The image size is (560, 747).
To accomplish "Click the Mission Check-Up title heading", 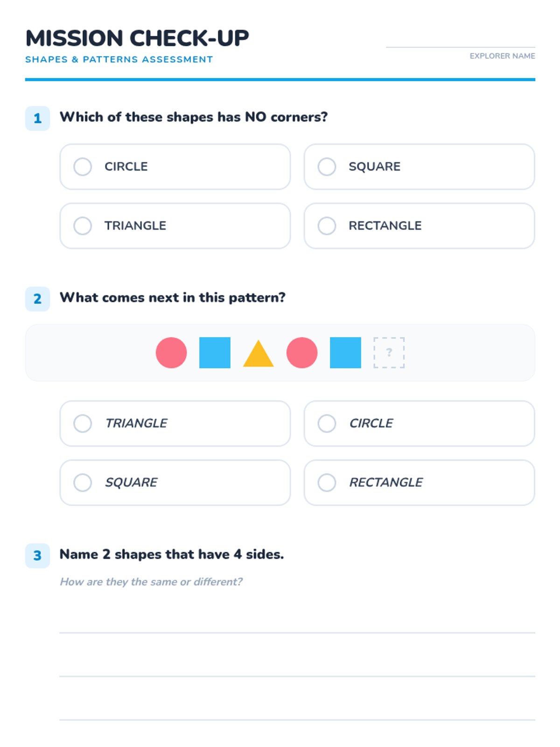I will (137, 38).
